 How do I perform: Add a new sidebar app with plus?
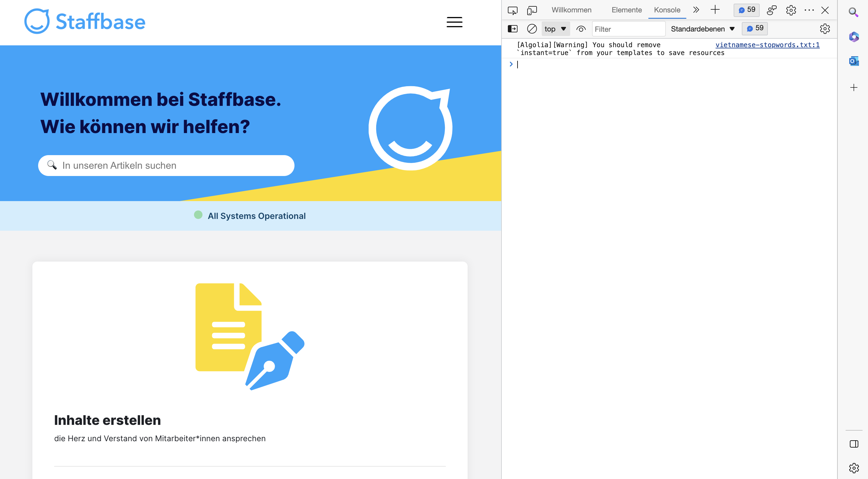pyautogui.click(x=853, y=87)
